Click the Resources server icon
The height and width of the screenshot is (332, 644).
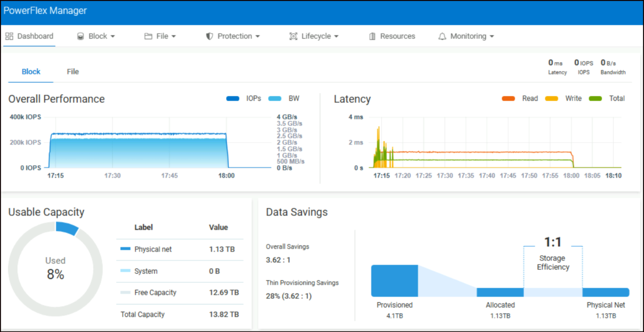pos(372,36)
